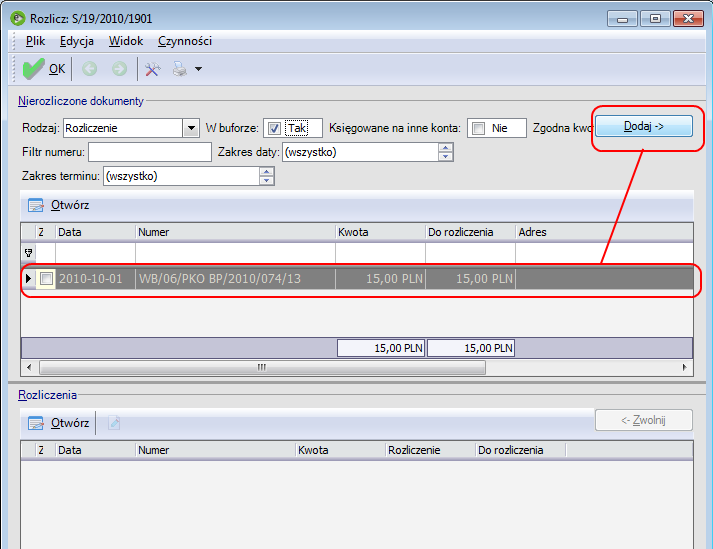
Task: Click the <- Zwolnij button
Action: pos(644,420)
